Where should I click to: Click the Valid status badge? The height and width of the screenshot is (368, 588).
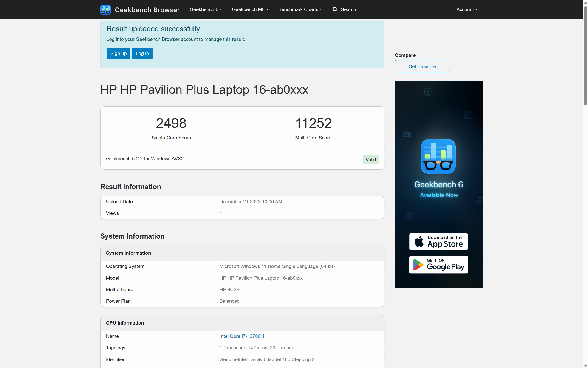point(370,159)
